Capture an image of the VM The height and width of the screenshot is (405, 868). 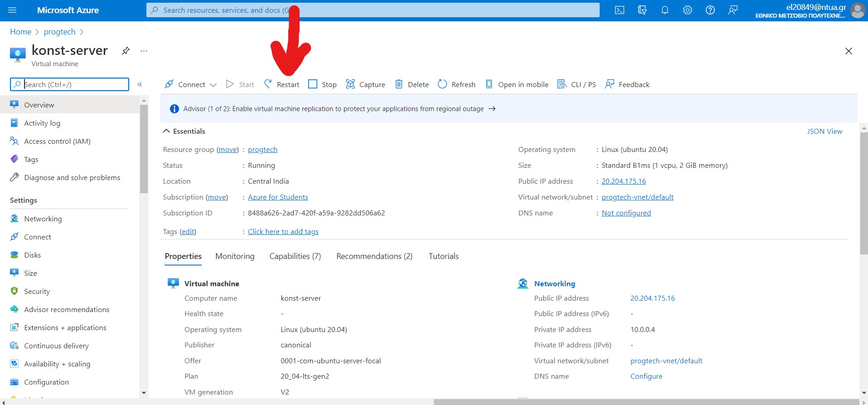point(365,84)
